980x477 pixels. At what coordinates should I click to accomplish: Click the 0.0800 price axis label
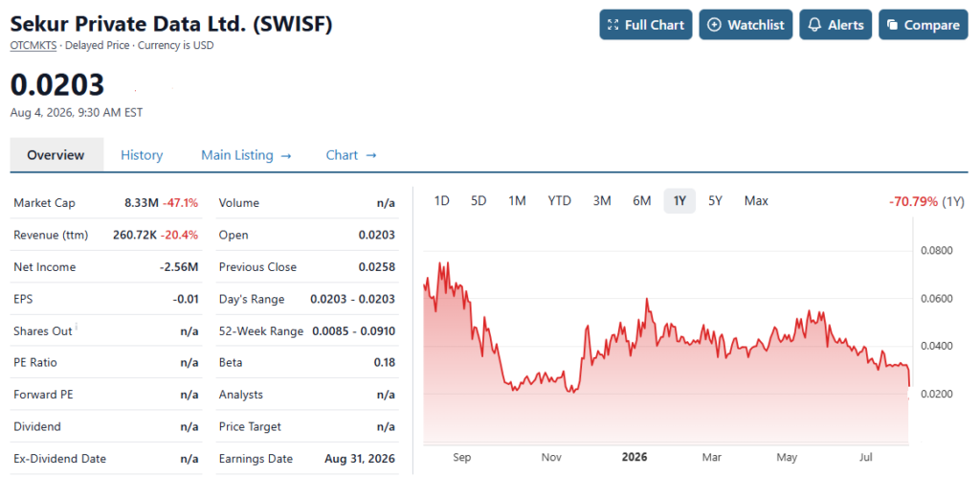[938, 251]
